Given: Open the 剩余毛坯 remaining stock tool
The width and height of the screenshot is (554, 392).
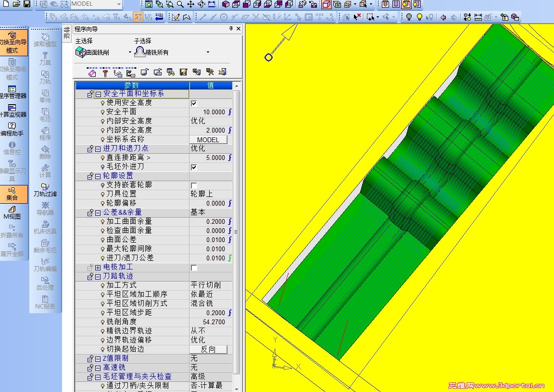Looking at the screenshot, I should [x=46, y=247].
